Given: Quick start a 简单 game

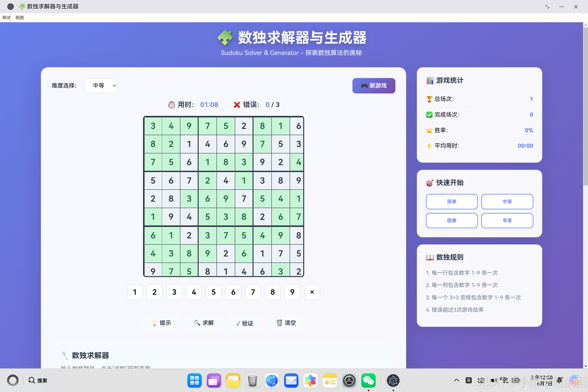Looking at the screenshot, I should 452,201.
